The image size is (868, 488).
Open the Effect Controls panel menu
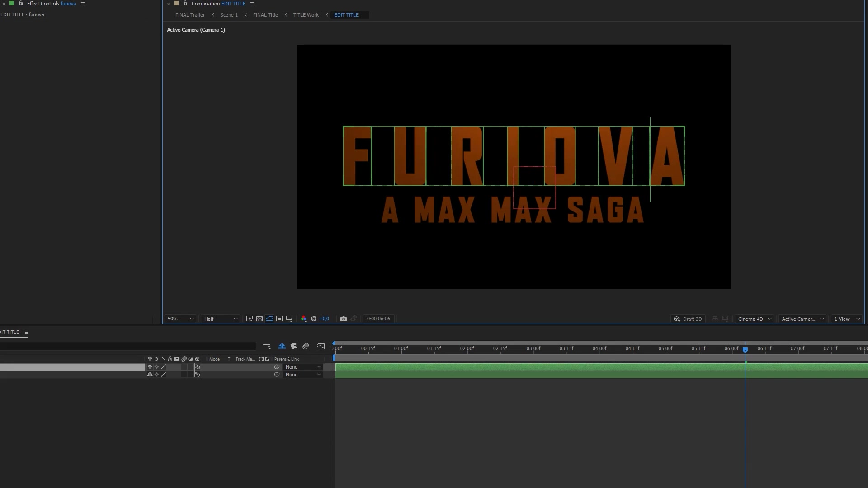83,4
